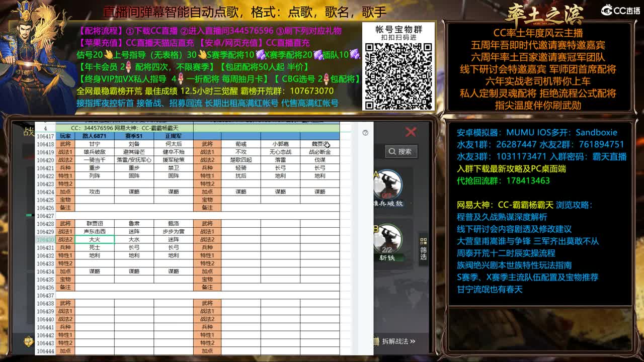Select row number 106444
This screenshot has height=362, width=644.
click(45, 351)
